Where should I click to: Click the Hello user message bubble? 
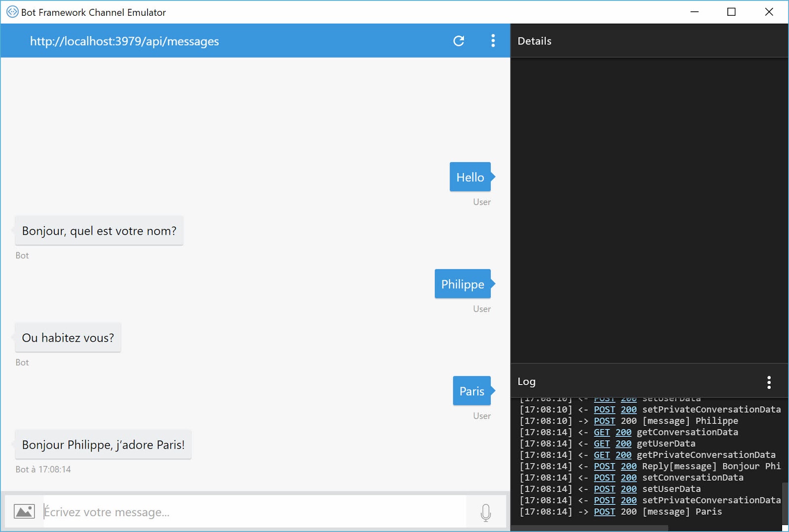pos(469,177)
